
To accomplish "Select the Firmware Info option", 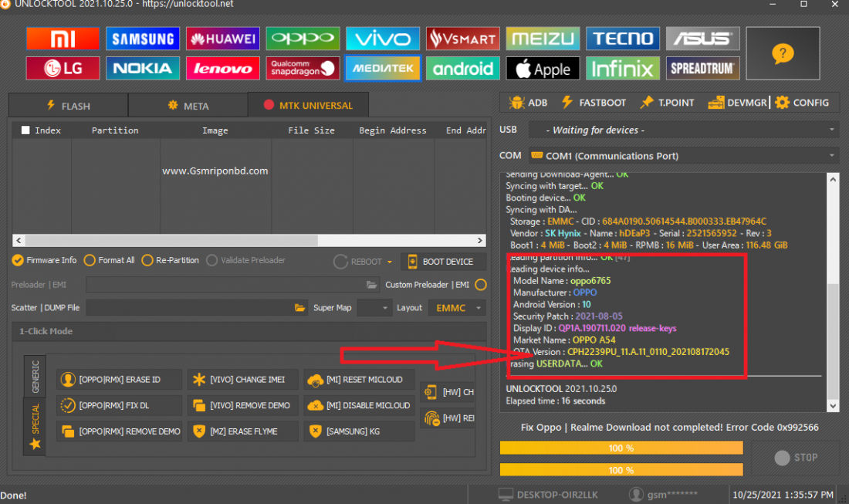I will click(45, 260).
